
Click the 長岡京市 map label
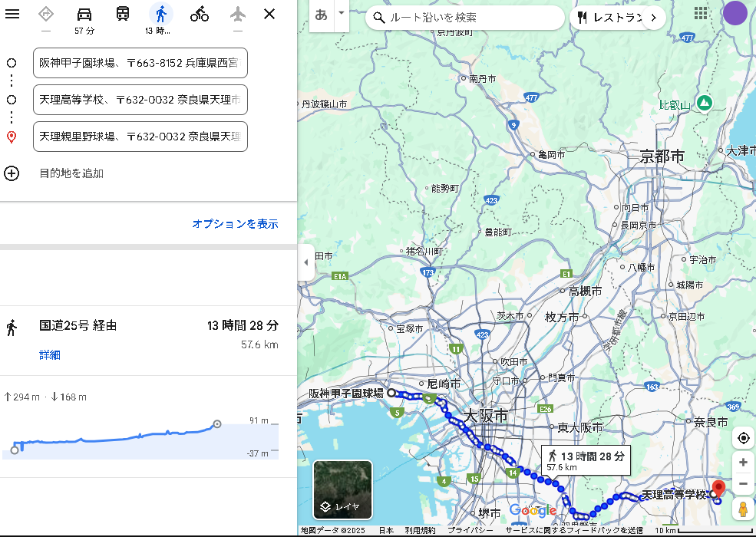(x=639, y=225)
